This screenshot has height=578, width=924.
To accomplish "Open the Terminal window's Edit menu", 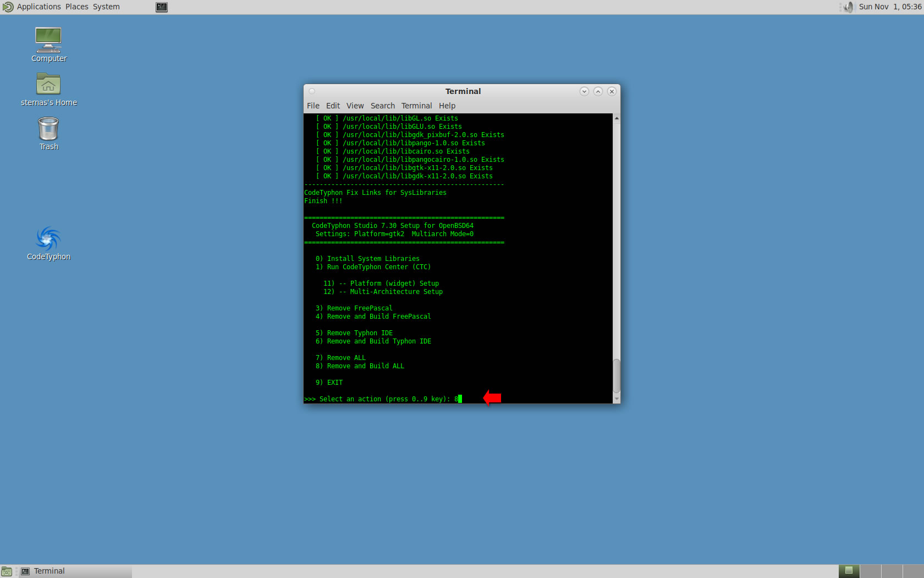I will pyautogui.click(x=333, y=106).
